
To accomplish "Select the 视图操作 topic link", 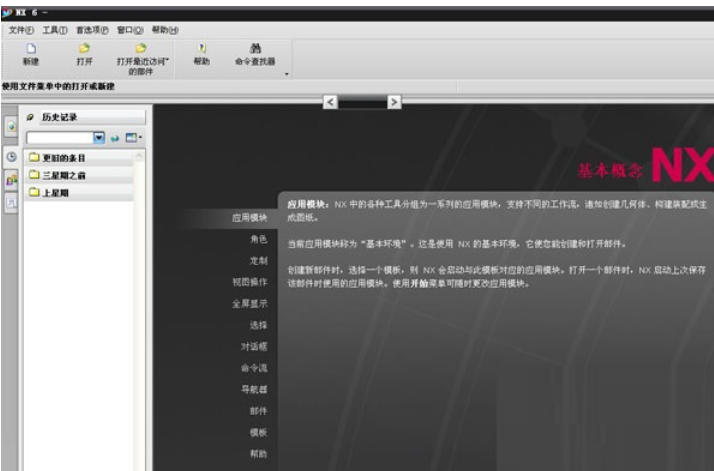I will (249, 282).
